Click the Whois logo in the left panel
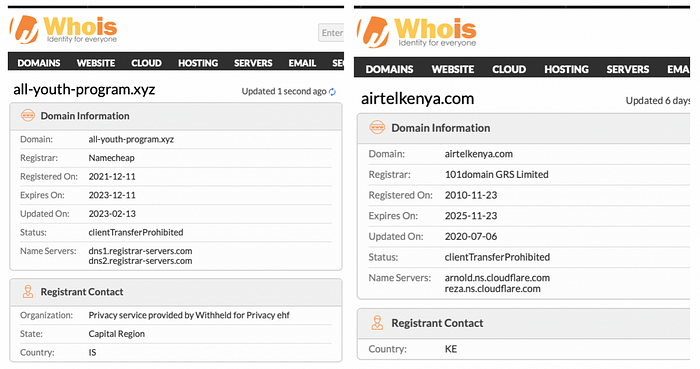Screen dimensions: 700x369 (63, 29)
